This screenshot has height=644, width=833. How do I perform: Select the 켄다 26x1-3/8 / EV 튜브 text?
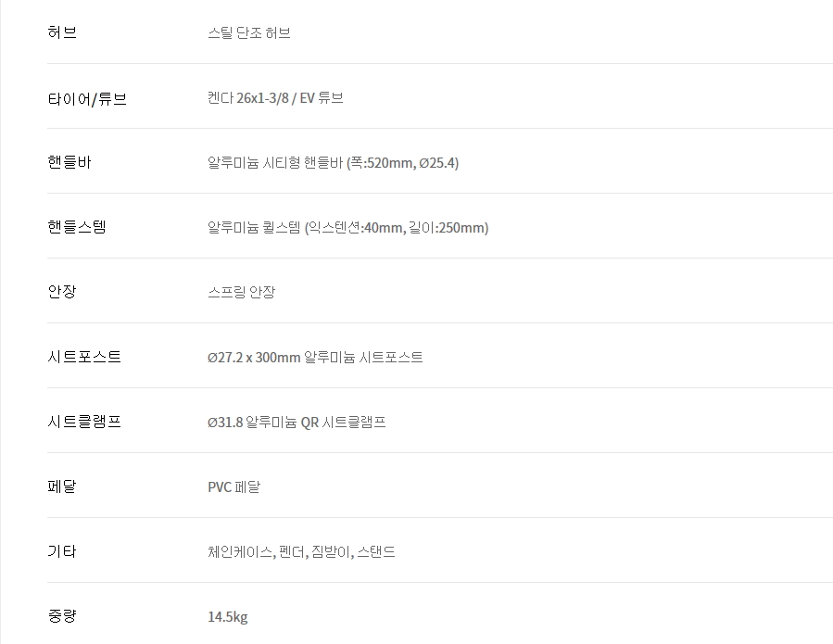(x=275, y=98)
